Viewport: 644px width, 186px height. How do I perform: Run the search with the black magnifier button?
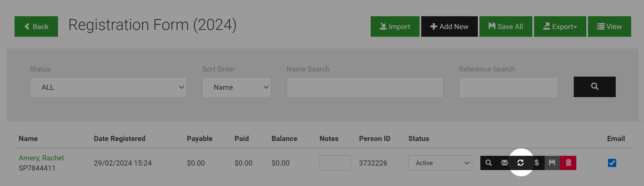tap(595, 87)
